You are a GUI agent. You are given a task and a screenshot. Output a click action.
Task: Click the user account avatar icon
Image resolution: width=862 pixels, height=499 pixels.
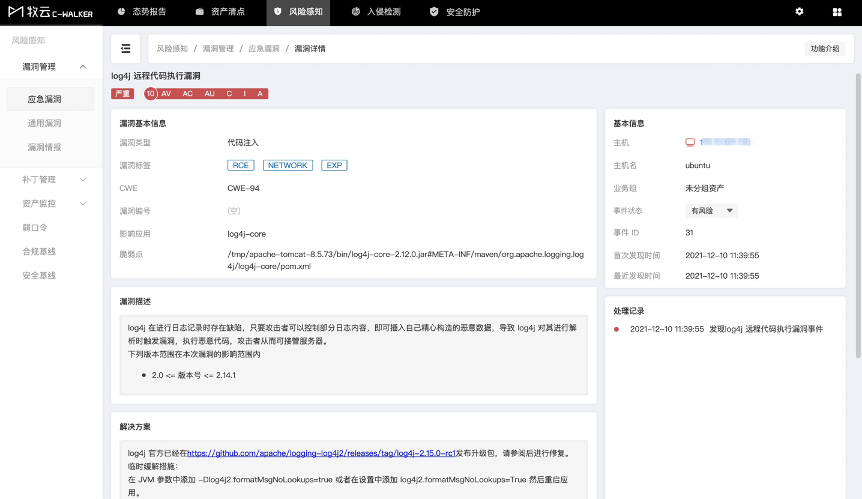[x=834, y=12]
